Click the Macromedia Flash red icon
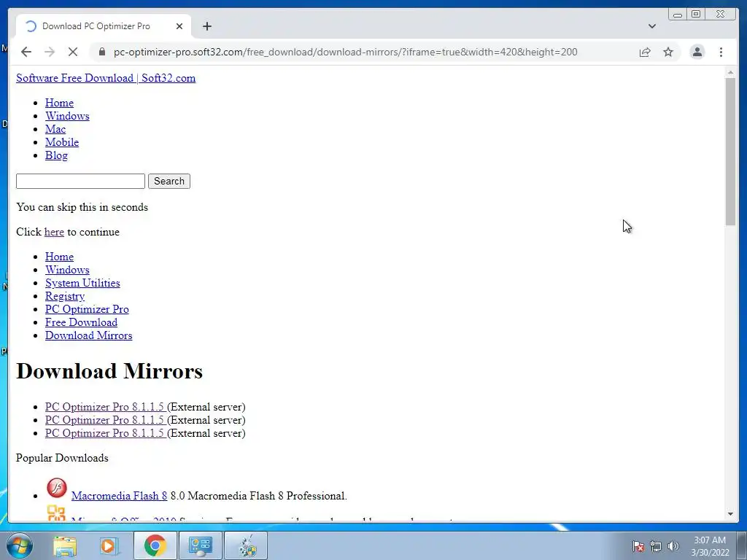Screen dimensions: 747x560 57,489
